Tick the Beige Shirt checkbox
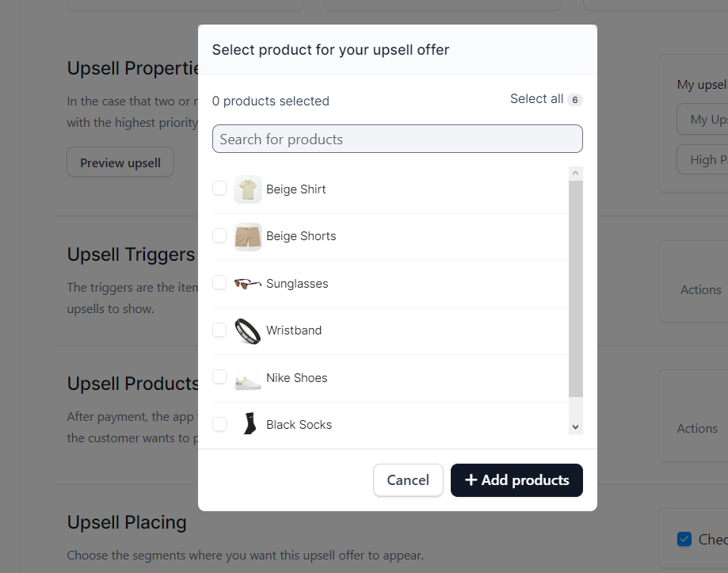 coord(219,188)
